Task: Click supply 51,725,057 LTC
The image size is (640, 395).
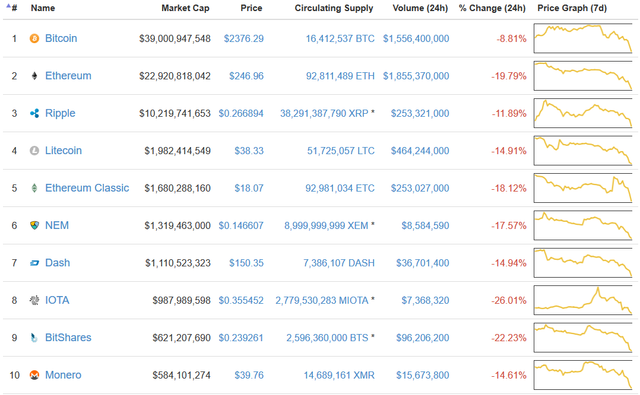Action: click(x=341, y=151)
